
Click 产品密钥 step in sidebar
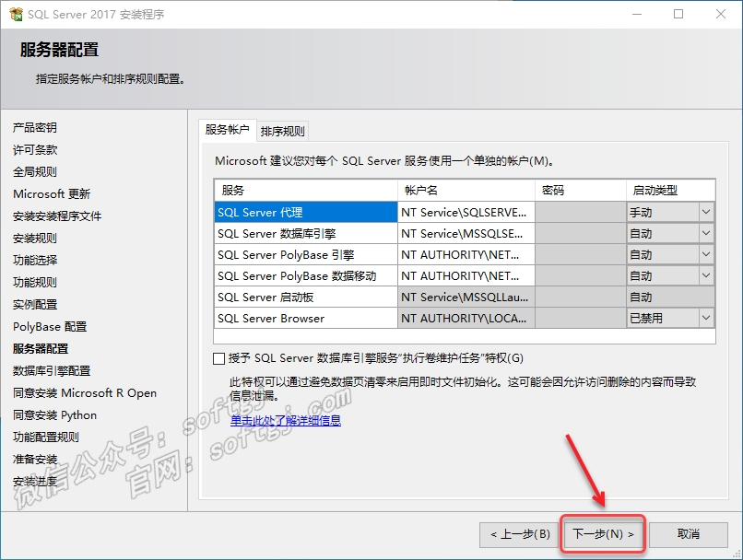coord(35,127)
